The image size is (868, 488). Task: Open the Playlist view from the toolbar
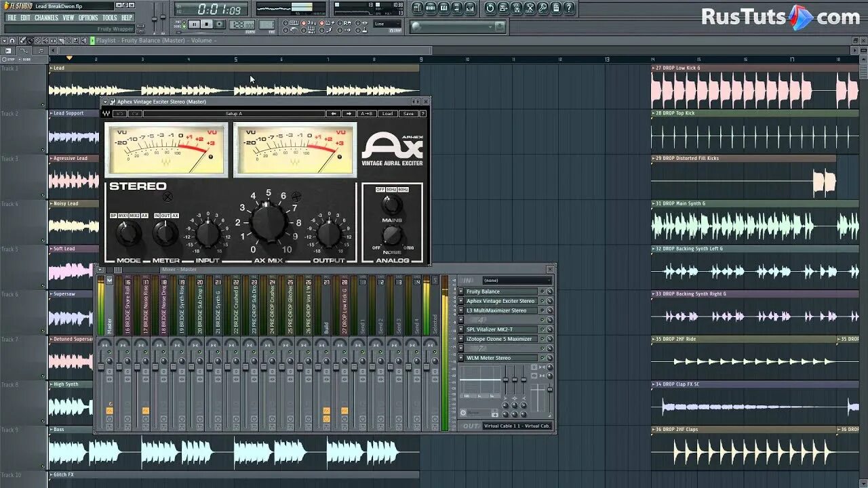tap(418, 8)
